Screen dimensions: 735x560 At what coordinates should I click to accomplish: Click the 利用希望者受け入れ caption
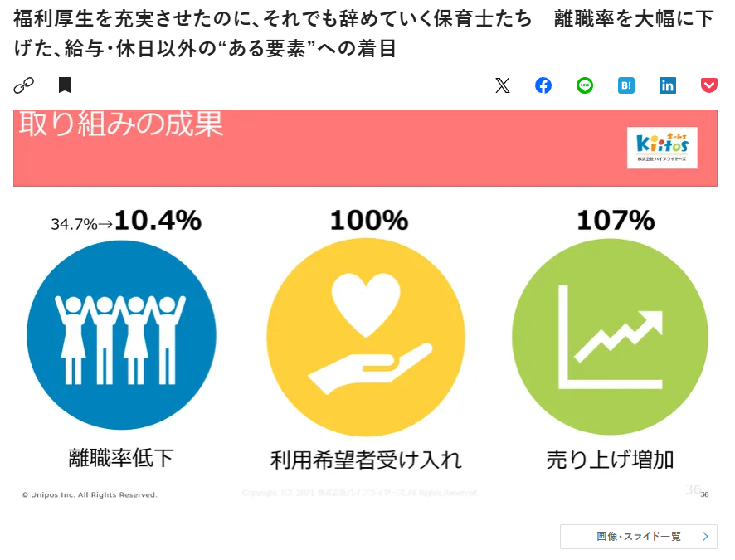click(x=366, y=460)
